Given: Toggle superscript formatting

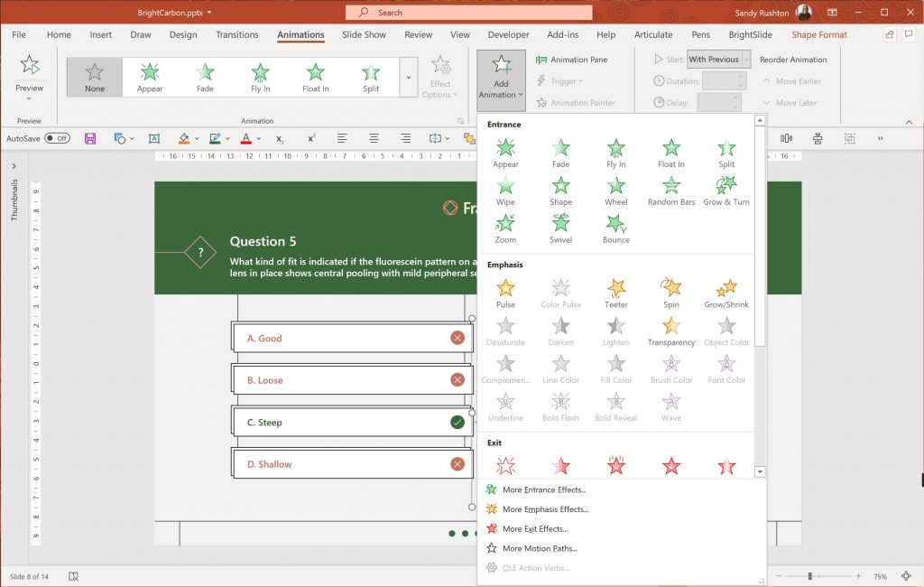Looking at the screenshot, I should [310, 139].
